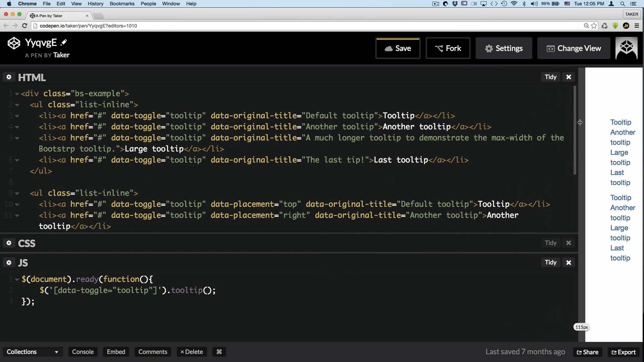Viewport: 644px width, 362px height.
Task: Open keyboard shortcuts command icon
Action: (x=219, y=352)
